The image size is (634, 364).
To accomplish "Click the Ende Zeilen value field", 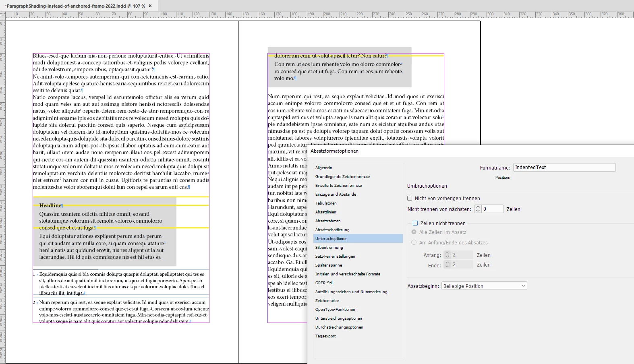I will [x=462, y=265].
